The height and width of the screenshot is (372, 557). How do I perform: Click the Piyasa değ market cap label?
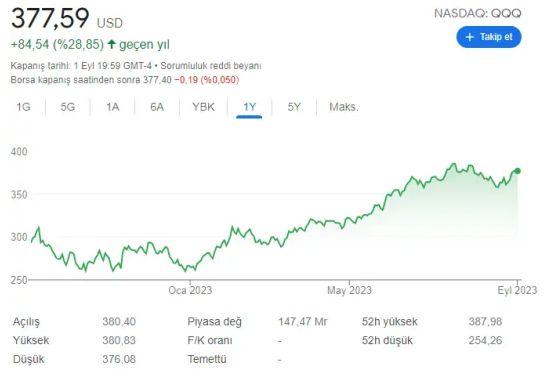pyautogui.click(x=215, y=322)
